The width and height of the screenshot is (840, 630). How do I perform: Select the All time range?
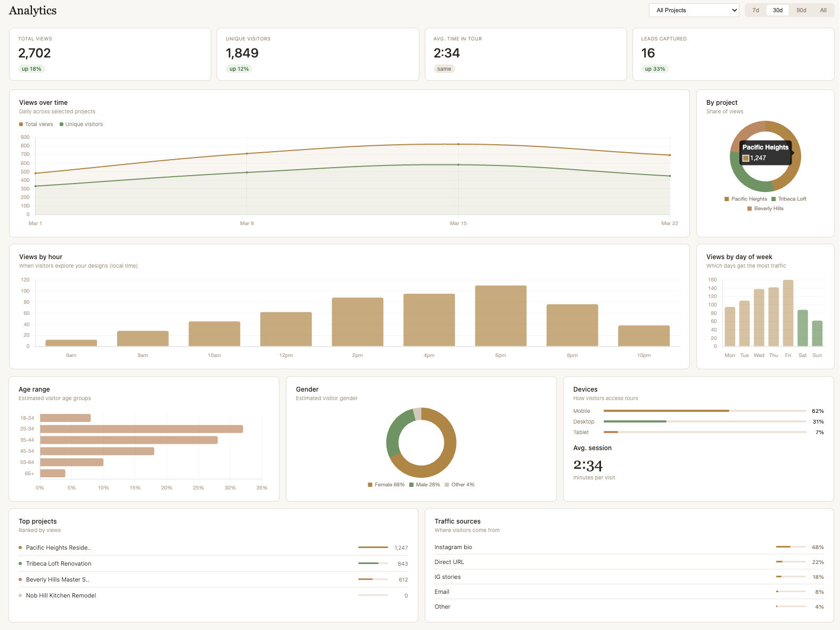pyautogui.click(x=823, y=10)
